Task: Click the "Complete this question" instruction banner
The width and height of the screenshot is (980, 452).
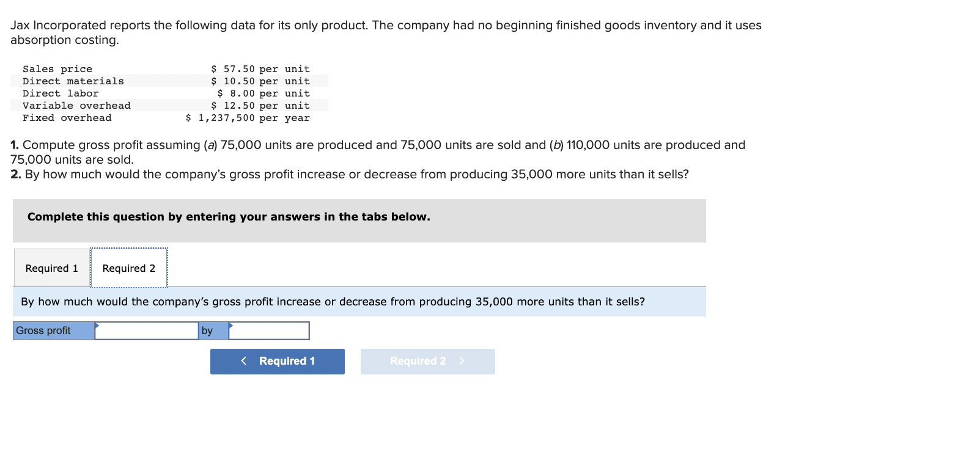Action: pos(359,221)
